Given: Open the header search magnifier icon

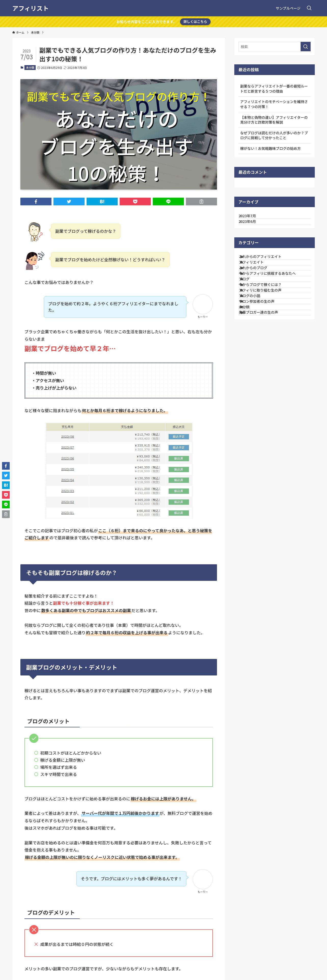Looking at the screenshot, I should coord(309,8).
